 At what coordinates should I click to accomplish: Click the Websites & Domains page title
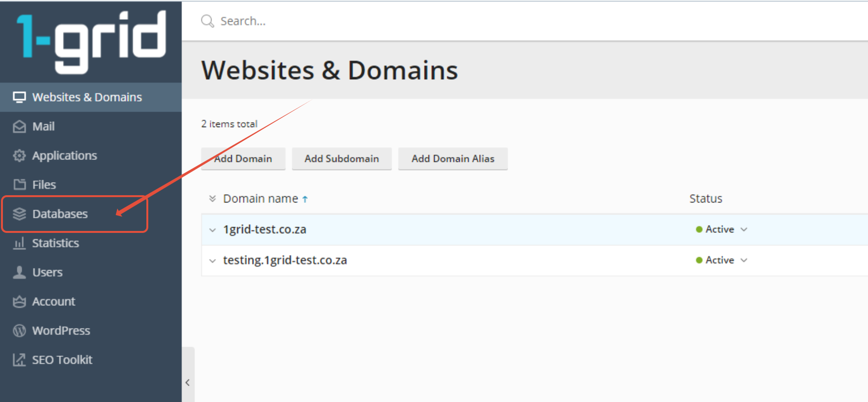click(x=329, y=71)
